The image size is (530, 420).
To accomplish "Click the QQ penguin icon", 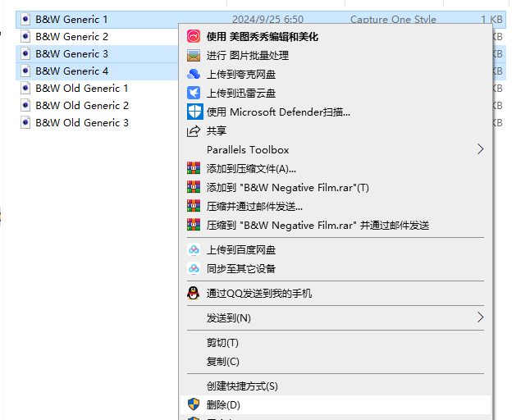I will click(x=194, y=293).
